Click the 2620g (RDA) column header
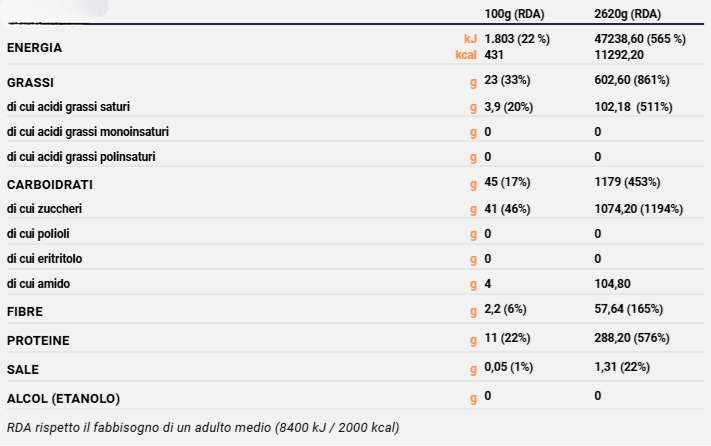711x446 pixels. 628,13
